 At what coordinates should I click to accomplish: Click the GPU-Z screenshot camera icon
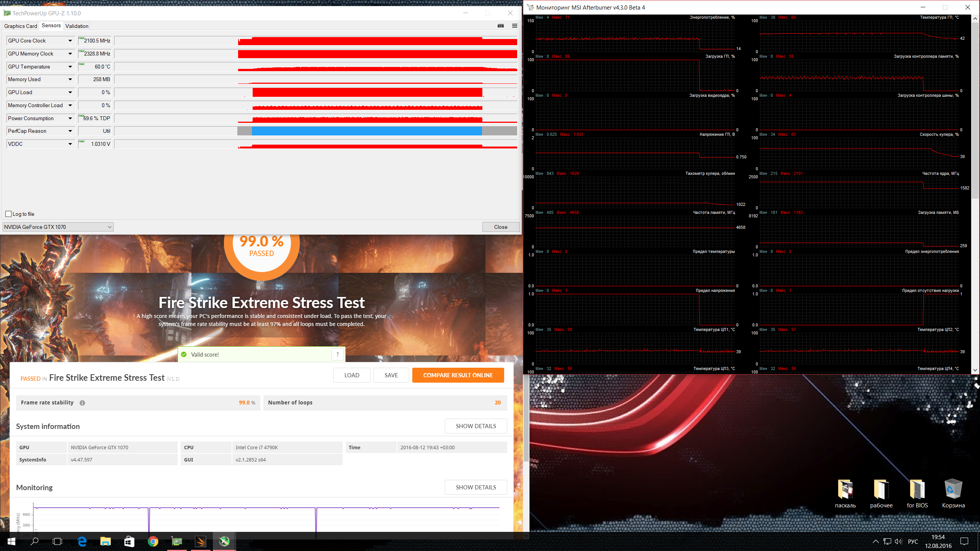pyautogui.click(x=500, y=26)
